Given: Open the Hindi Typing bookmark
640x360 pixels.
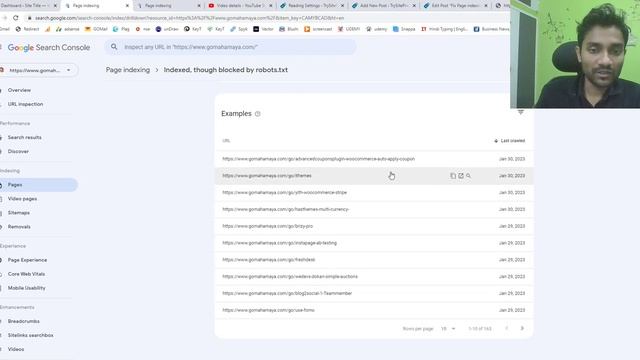Looking at the screenshot, I should tap(444, 29).
